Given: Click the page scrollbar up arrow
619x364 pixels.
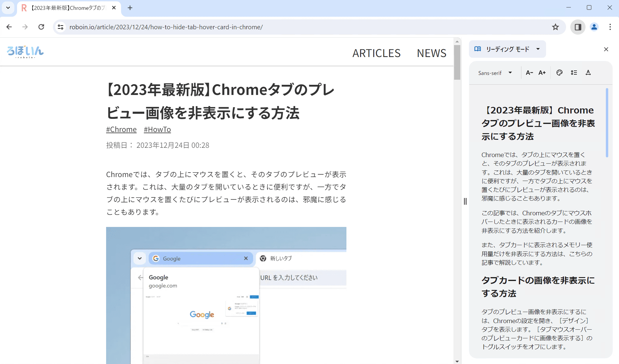Looking at the screenshot, I should [x=457, y=41].
